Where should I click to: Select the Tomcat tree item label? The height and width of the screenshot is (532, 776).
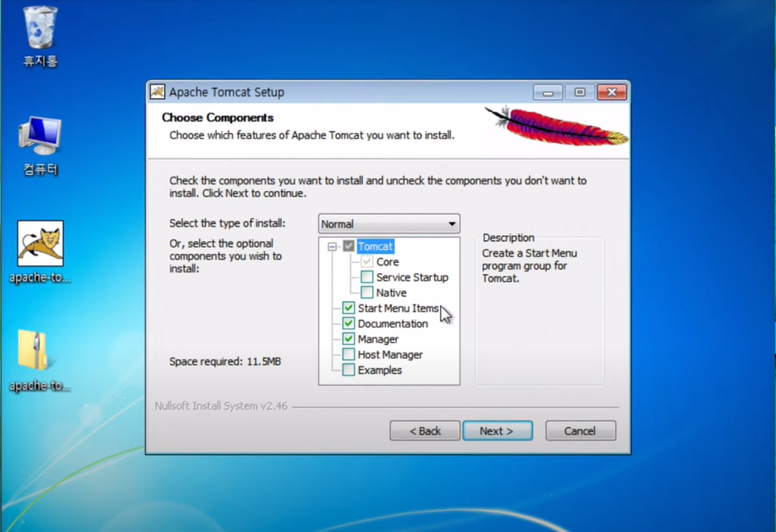(x=375, y=246)
